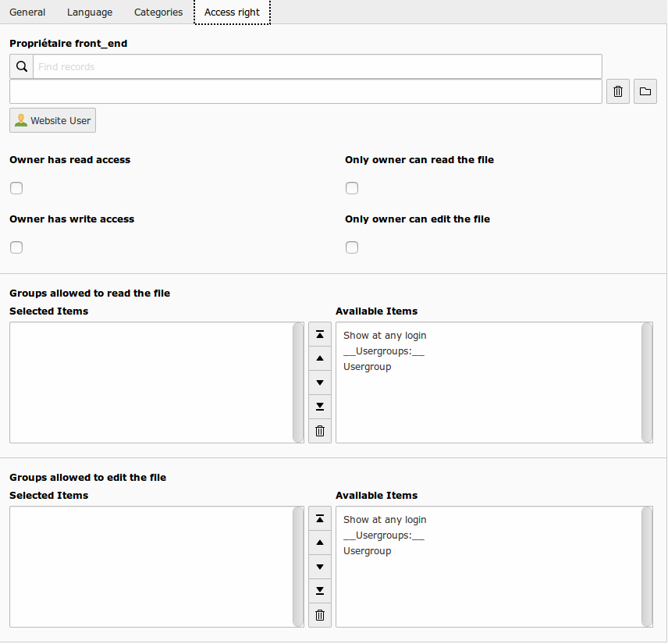This screenshot has width=668, height=644.
Task: Click the search magnifier icon for Find records
Action: click(x=22, y=66)
